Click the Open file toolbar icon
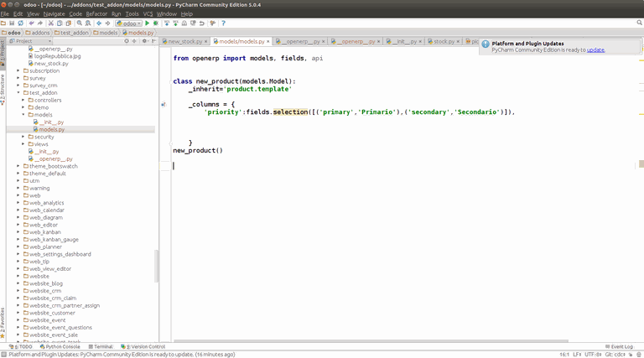This screenshot has width=644, height=358. (3, 23)
